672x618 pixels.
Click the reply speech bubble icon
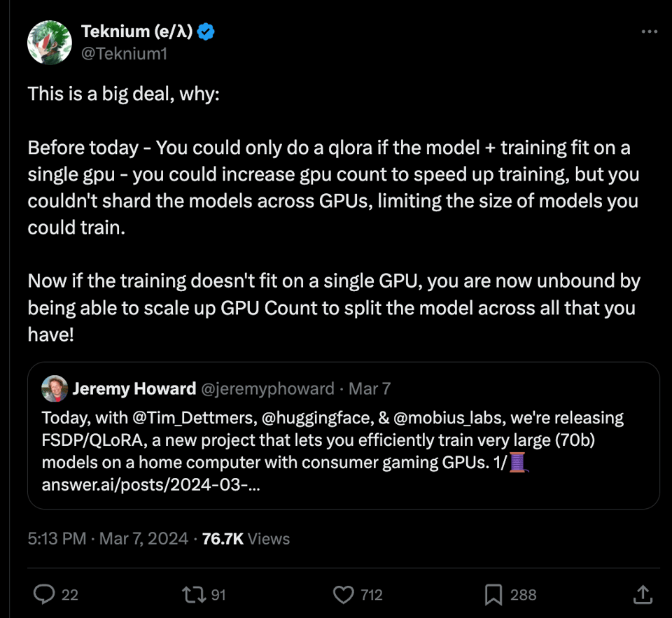click(45, 595)
